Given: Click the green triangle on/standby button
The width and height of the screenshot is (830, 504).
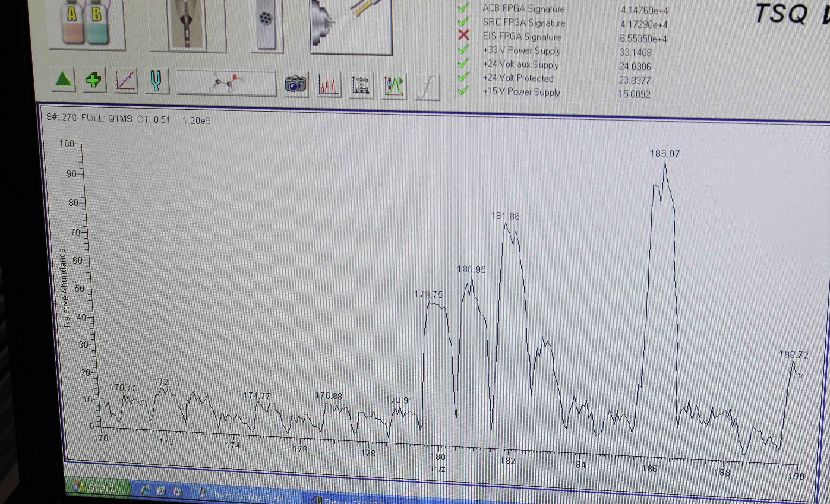Looking at the screenshot, I should pyautogui.click(x=63, y=80).
